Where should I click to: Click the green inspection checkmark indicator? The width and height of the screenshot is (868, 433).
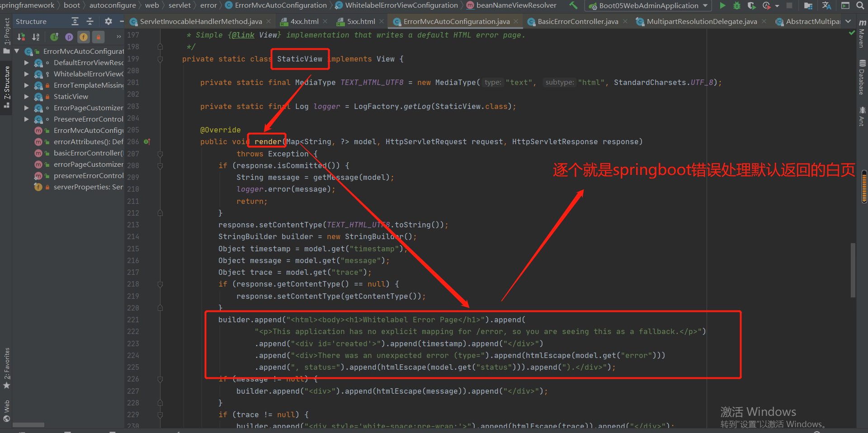tap(852, 33)
